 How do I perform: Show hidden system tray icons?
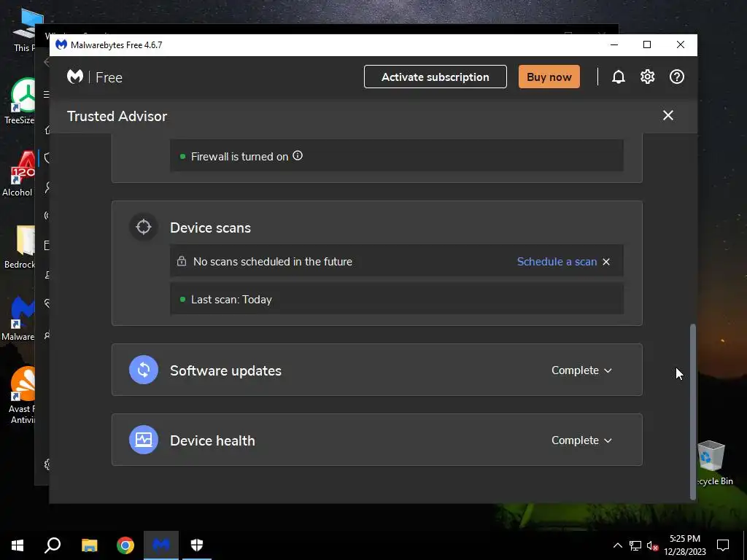tap(617, 545)
